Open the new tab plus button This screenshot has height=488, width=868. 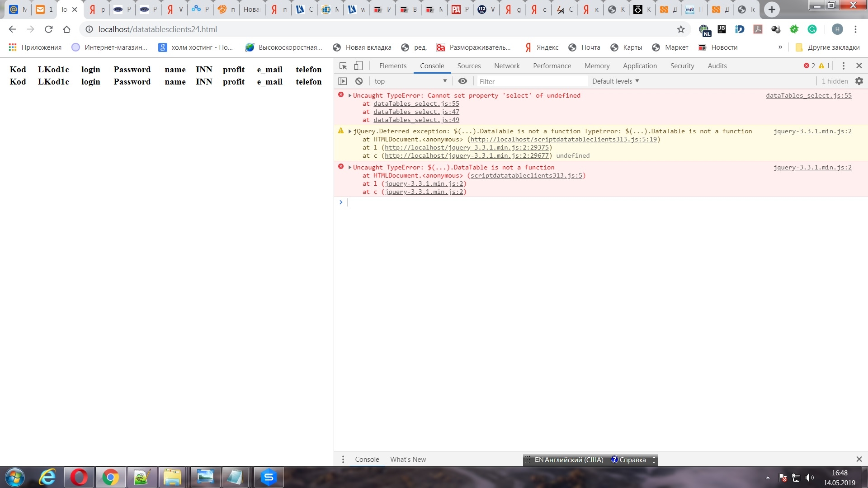pyautogui.click(x=772, y=9)
